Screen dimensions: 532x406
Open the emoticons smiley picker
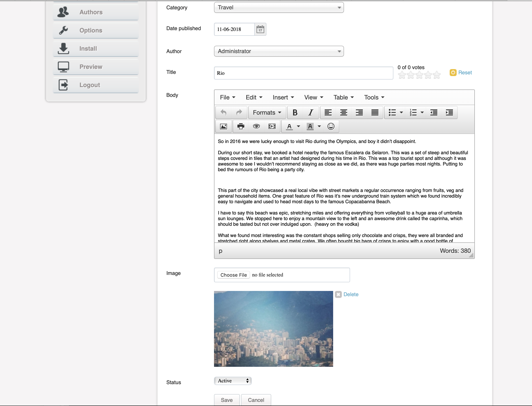[331, 126]
